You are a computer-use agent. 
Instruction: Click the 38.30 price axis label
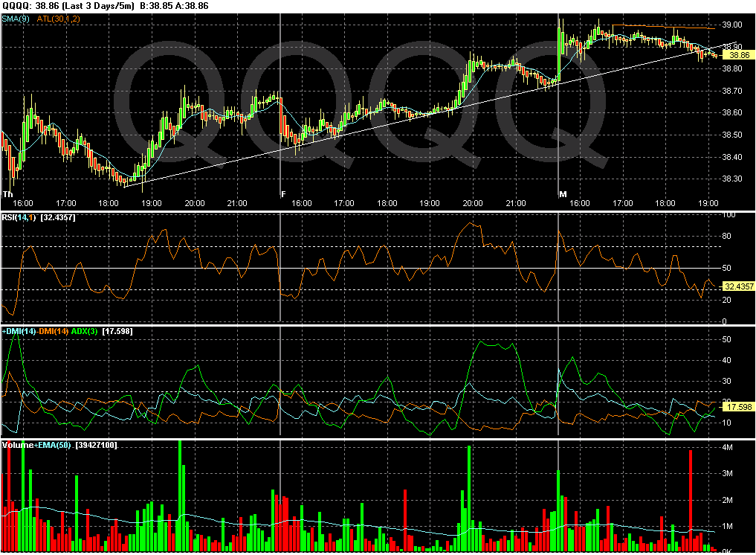coord(732,179)
